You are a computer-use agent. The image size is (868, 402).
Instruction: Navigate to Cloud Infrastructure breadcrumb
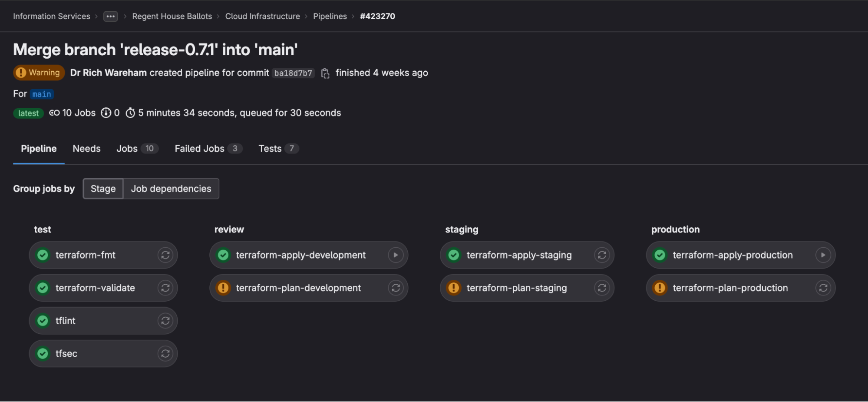coord(262,17)
